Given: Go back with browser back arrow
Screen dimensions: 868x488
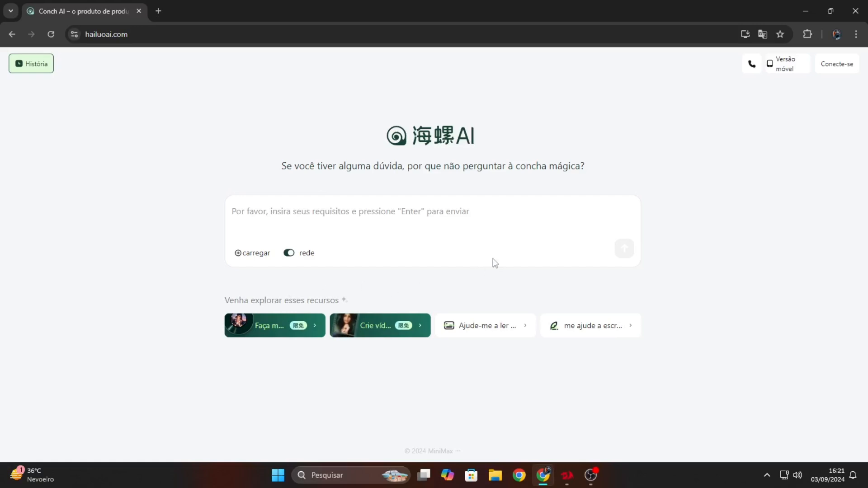Looking at the screenshot, I should point(12,34).
